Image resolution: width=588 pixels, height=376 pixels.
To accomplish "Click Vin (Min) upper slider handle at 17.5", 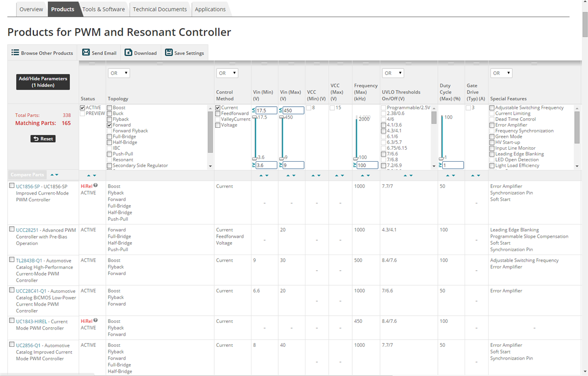I will click(255, 117).
